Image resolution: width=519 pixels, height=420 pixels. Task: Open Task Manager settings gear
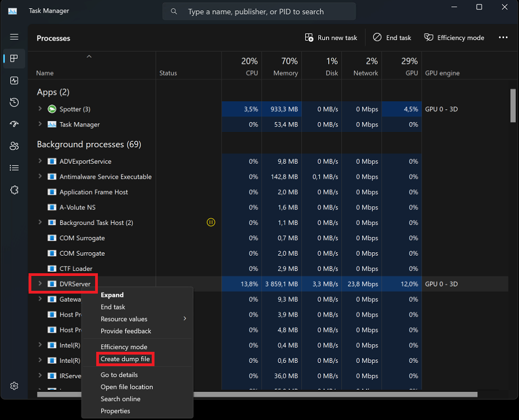14,386
